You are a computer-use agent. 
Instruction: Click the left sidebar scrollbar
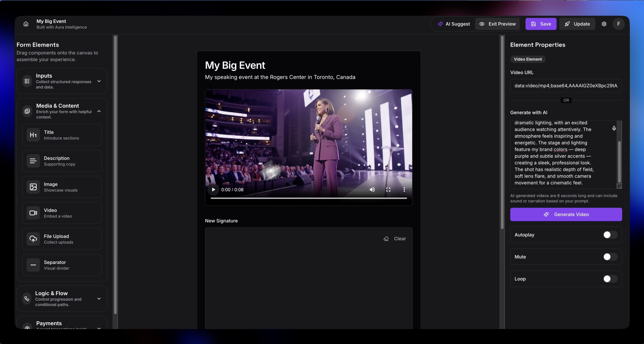point(115,175)
